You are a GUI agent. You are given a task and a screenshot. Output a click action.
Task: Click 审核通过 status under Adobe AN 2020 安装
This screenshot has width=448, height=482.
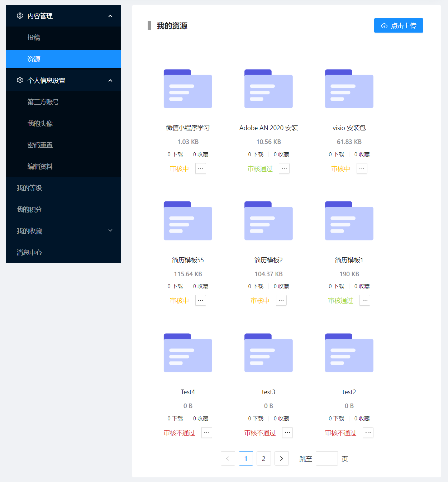click(260, 169)
